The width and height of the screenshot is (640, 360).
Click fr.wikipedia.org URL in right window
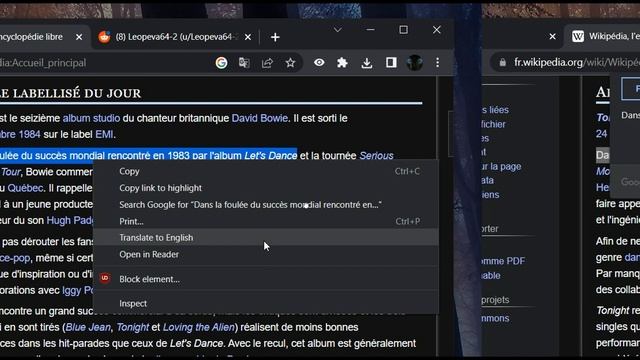tap(577, 62)
